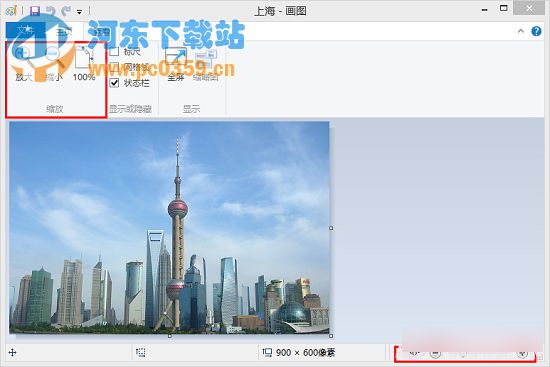Open the File (文件) menu tab
550x367 pixels.
(x=25, y=31)
